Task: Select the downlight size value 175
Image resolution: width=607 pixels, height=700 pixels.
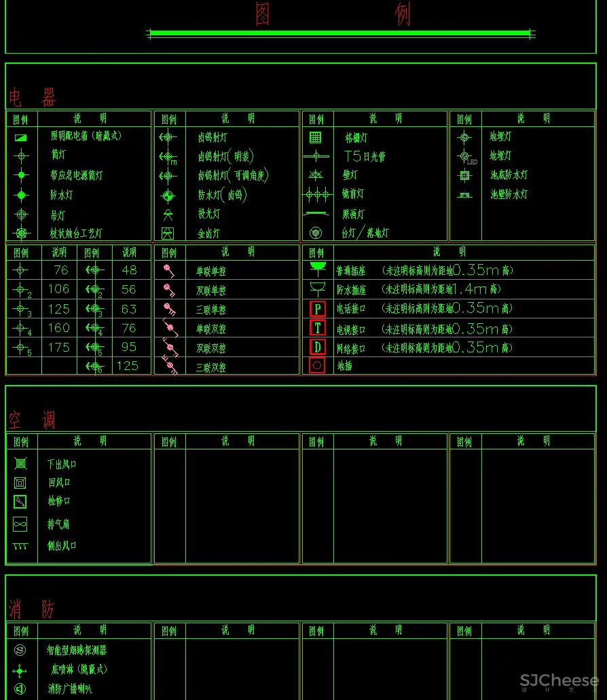Action: pos(58,347)
